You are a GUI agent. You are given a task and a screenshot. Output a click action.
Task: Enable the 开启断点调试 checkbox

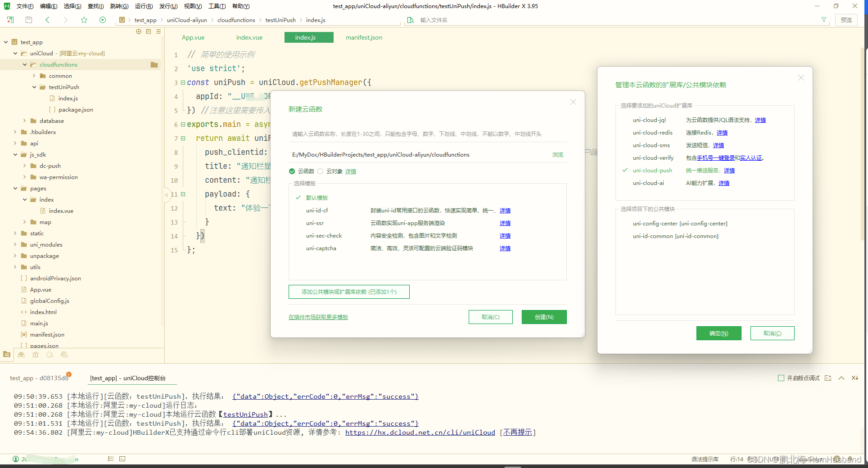pos(781,378)
